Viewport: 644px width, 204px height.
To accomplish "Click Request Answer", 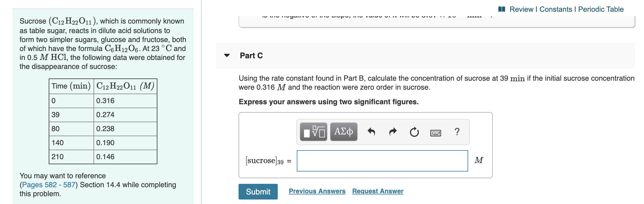I will pyautogui.click(x=377, y=191).
